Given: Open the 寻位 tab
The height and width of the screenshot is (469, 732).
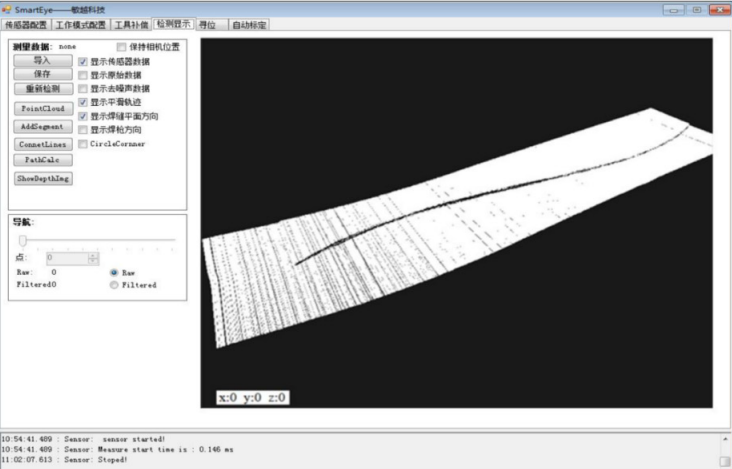Looking at the screenshot, I should tap(208, 25).
